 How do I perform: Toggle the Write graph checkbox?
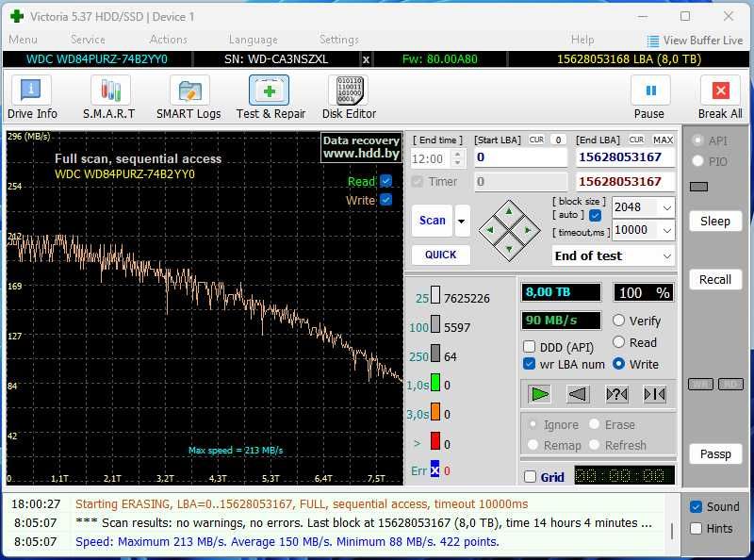385,200
